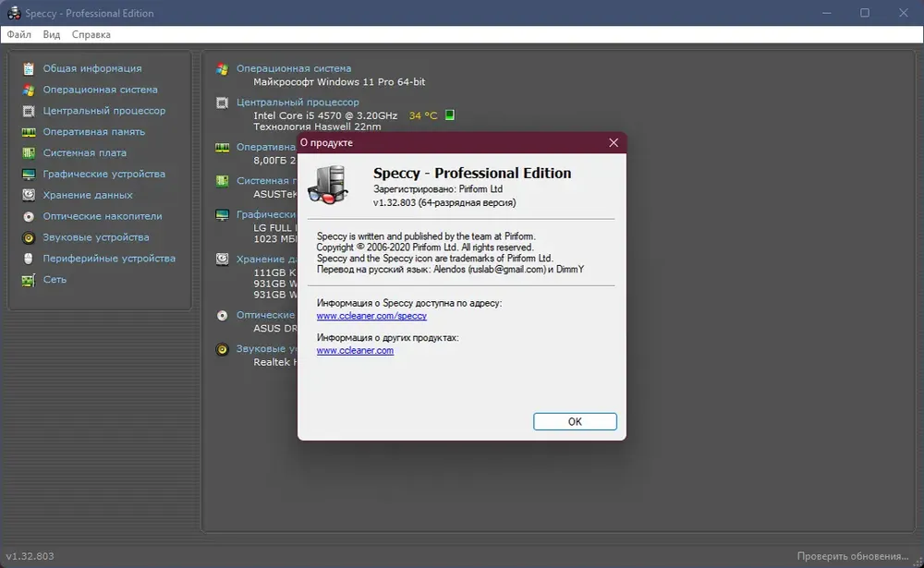The height and width of the screenshot is (568, 924).
Task: Open the Периферийные устройства mouse icon
Action: click(x=29, y=260)
